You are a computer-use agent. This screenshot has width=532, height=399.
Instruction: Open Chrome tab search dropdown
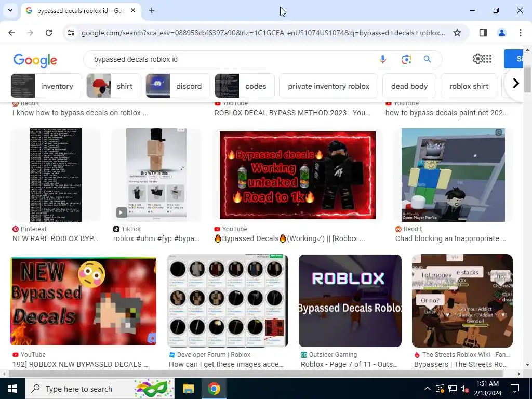10,10
